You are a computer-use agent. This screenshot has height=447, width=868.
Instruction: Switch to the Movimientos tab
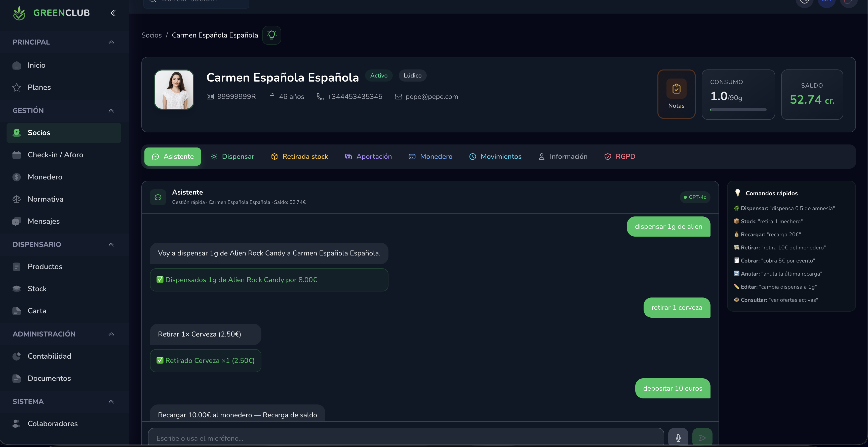[x=495, y=156]
